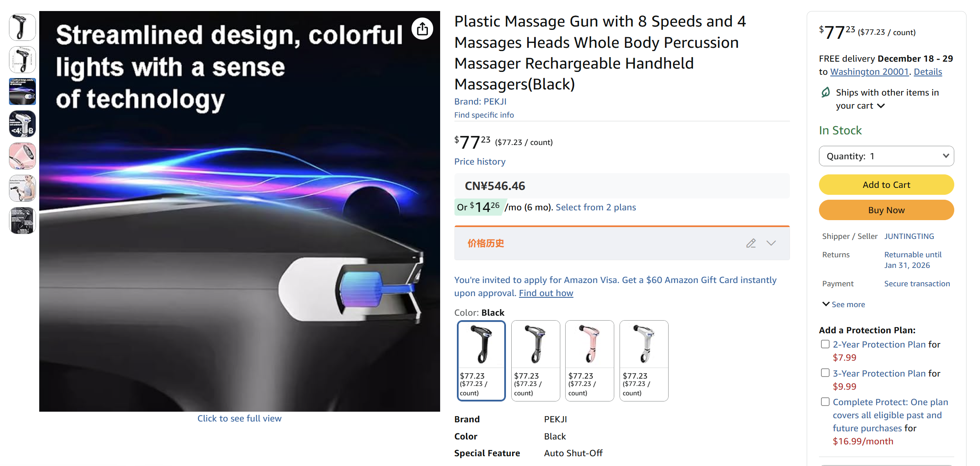Tick the Complete Protect plan checkbox
The image size is (980, 466).
(x=825, y=402)
